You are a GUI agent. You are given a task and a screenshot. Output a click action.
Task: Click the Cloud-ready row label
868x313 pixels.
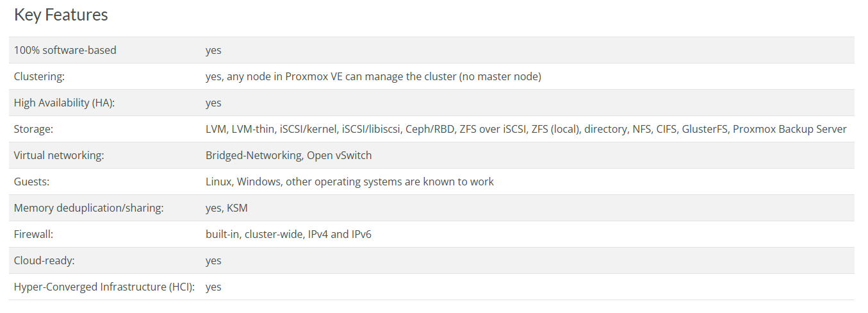[45, 260]
